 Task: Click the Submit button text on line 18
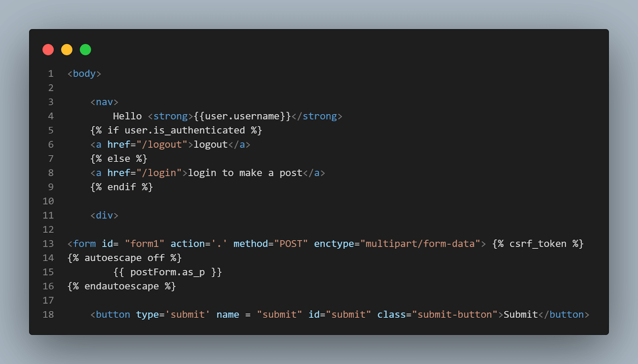coord(520,315)
